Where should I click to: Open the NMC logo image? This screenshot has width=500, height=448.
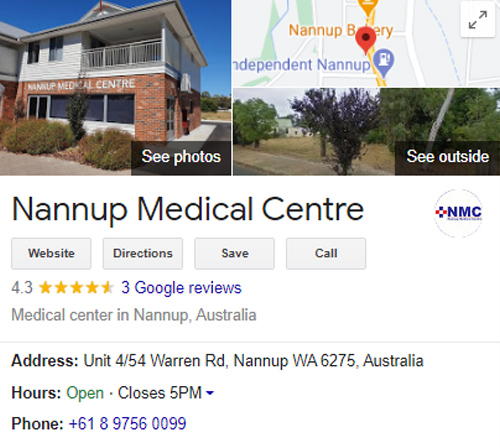point(459,213)
